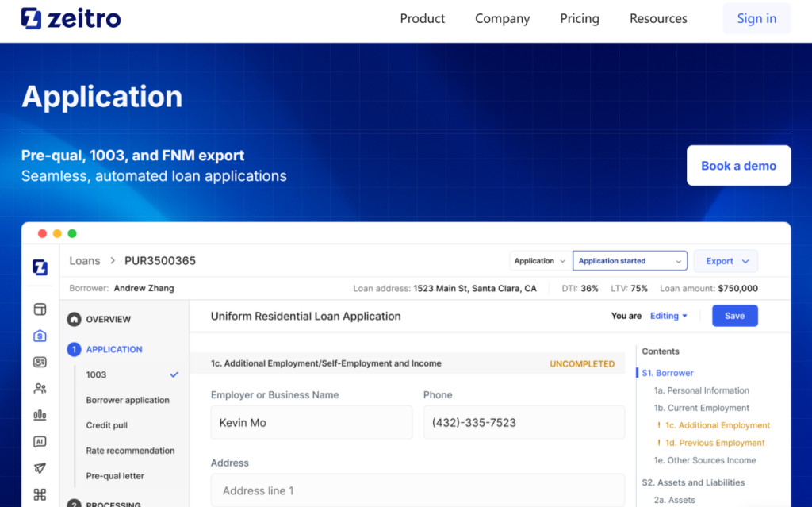Viewport: 812px width, 507px height.
Task: Jump to 1e. Other Sources Income
Action: tap(705, 460)
